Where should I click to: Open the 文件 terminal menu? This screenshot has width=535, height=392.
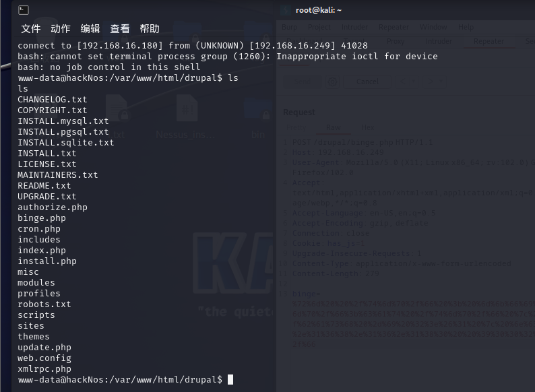[x=31, y=29]
